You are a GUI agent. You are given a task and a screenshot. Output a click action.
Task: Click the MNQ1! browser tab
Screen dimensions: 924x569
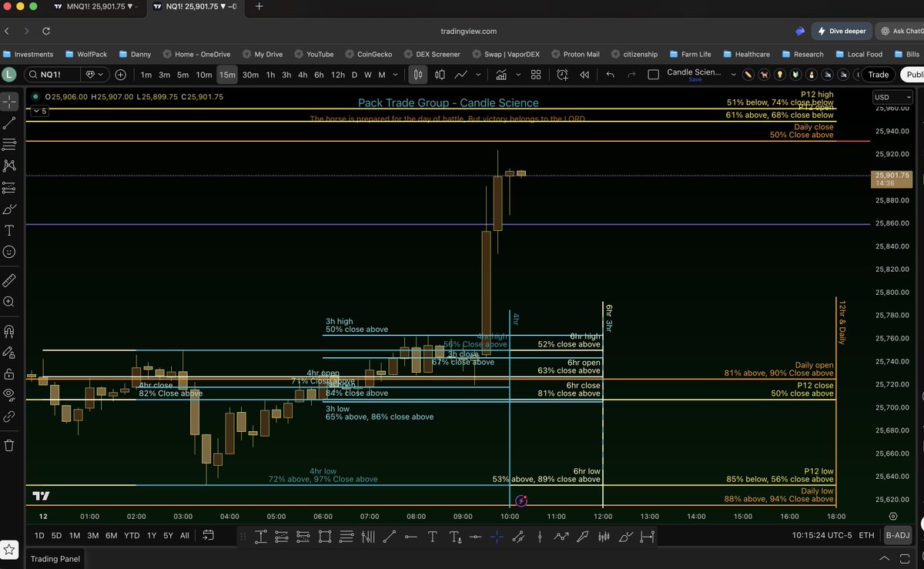coord(96,7)
